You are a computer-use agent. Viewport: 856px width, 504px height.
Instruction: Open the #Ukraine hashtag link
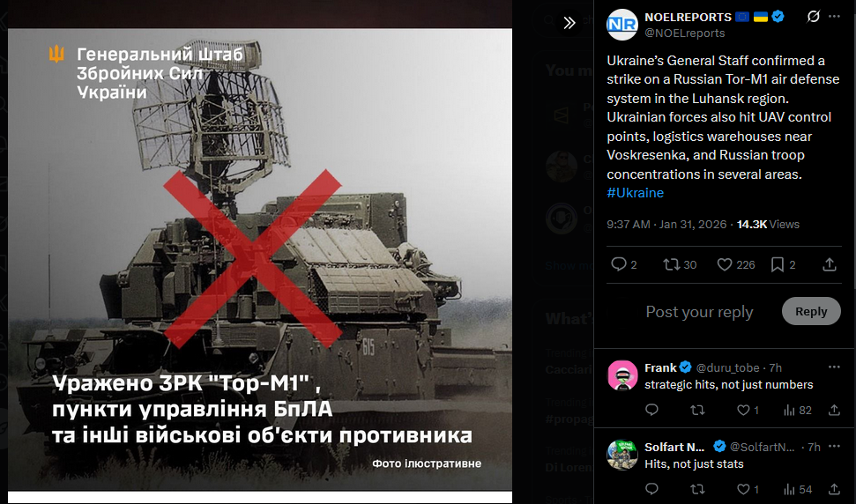[636, 193]
